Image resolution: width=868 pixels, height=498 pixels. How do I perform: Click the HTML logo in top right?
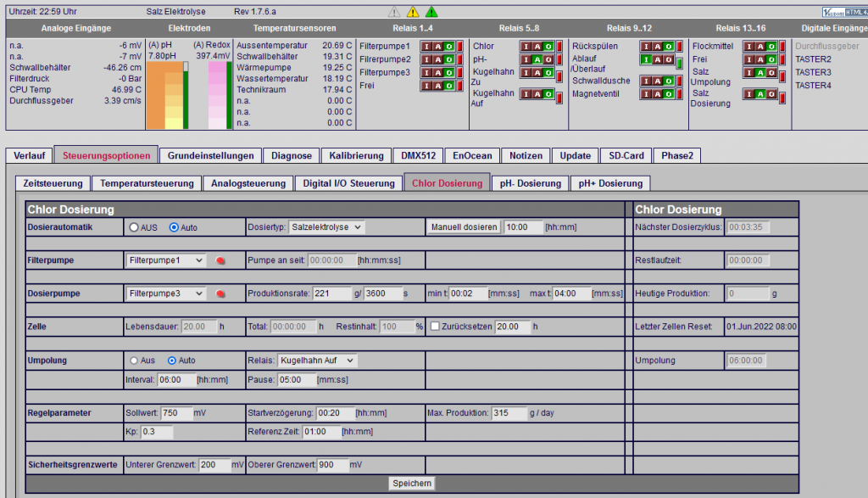pyautogui.click(x=845, y=12)
